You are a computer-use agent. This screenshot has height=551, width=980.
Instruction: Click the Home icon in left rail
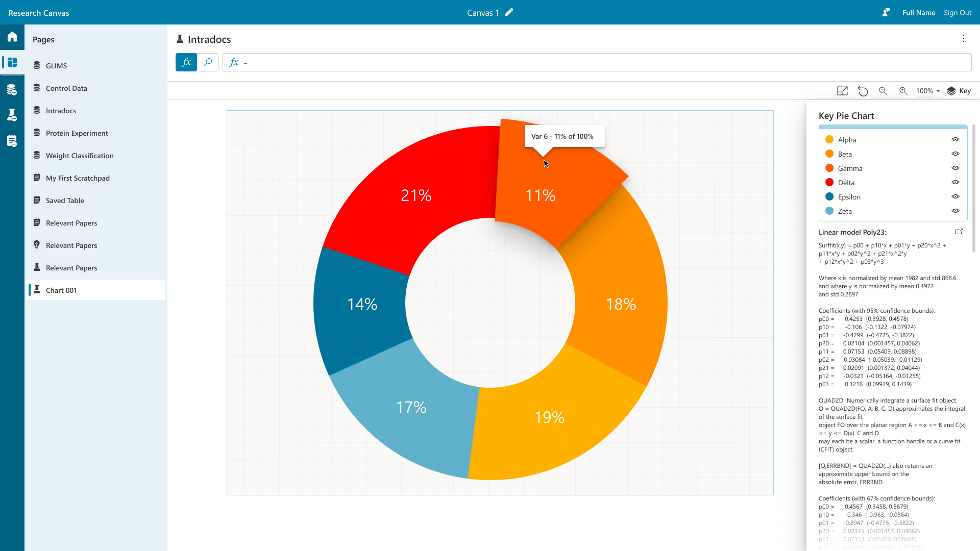point(12,37)
